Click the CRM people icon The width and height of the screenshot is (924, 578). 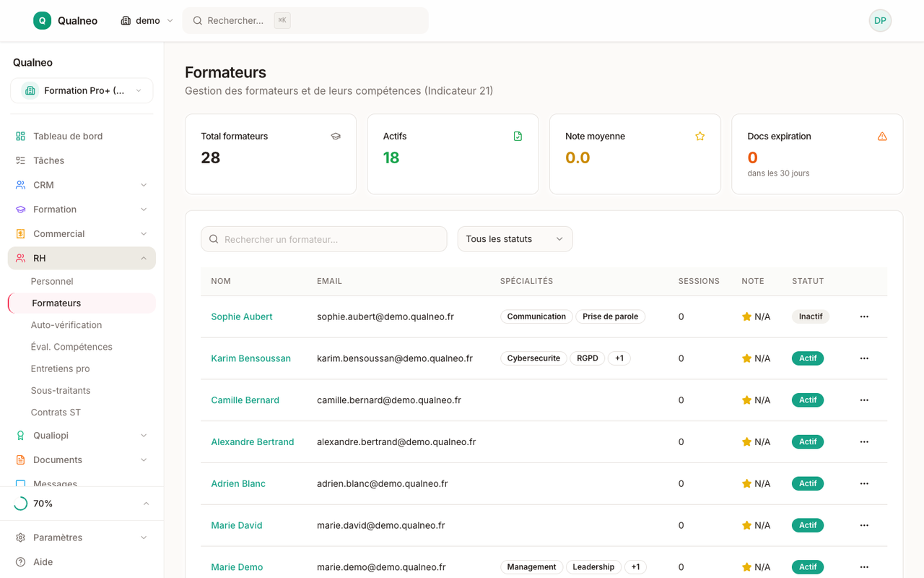tap(20, 185)
